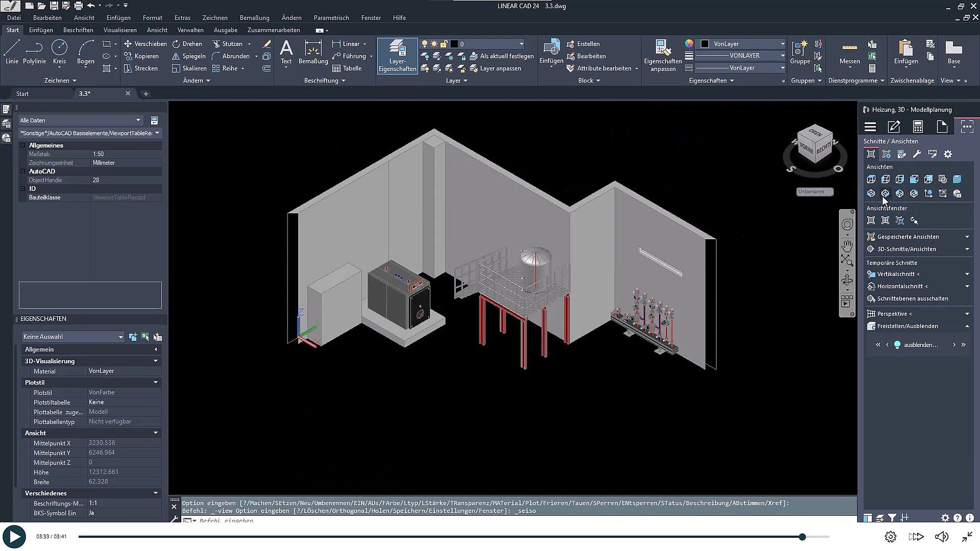Click the Spiegeln mirror tool
This screenshot has width=980, height=551.
click(x=189, y=56)
